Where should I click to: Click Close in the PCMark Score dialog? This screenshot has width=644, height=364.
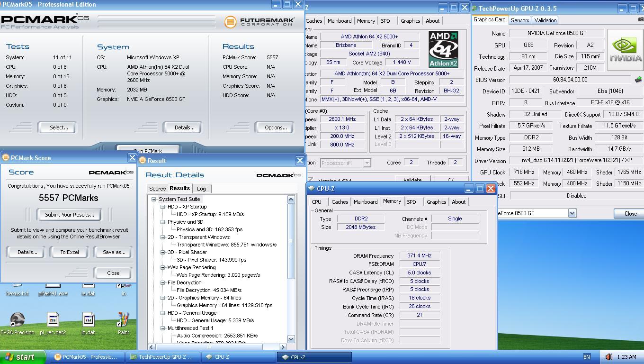(113, 273)
